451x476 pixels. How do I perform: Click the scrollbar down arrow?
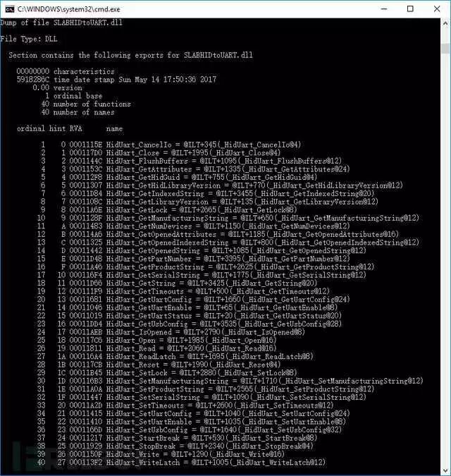click(x=445, y=470)
